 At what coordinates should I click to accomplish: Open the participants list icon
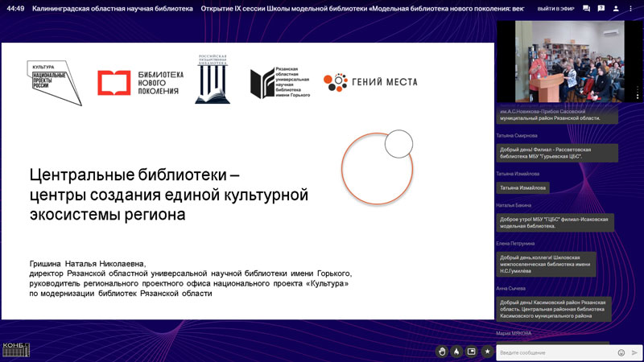click(x=616, y=8)
